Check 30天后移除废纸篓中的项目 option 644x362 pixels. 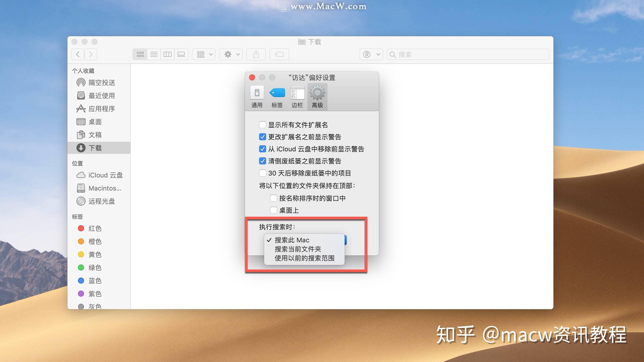263,173
